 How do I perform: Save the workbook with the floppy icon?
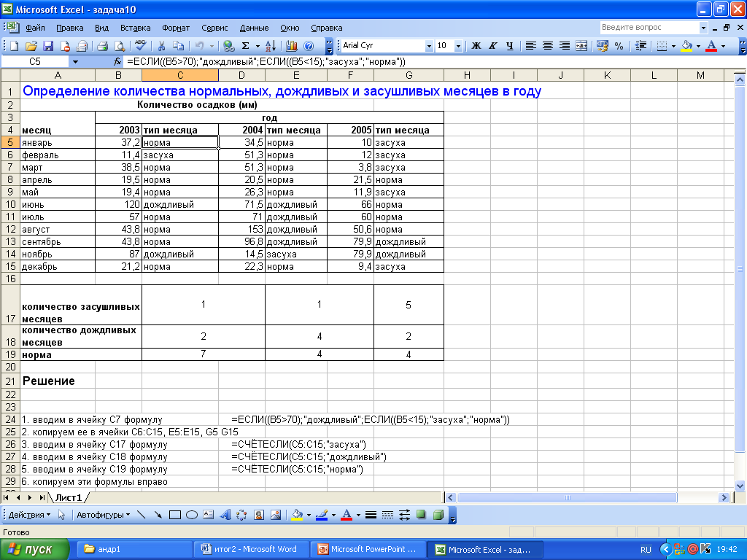tap(48, 46)
